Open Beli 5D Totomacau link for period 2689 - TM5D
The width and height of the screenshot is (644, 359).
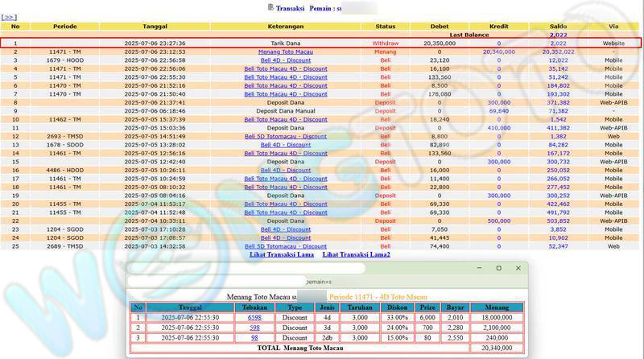coord(286,246)
